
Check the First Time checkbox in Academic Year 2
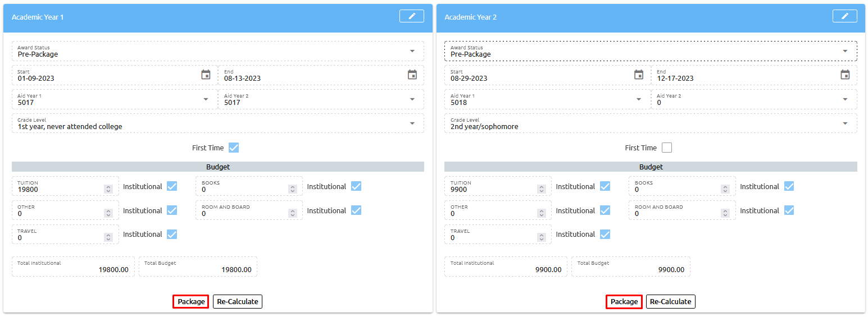667,148
